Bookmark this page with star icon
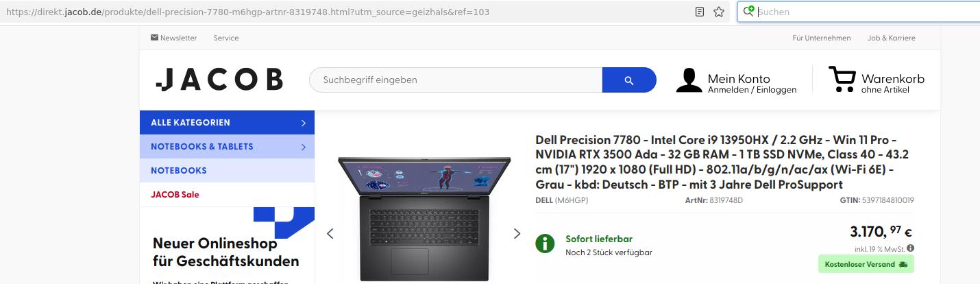This screenshot has height=284, width=980. tap(719, 12)
